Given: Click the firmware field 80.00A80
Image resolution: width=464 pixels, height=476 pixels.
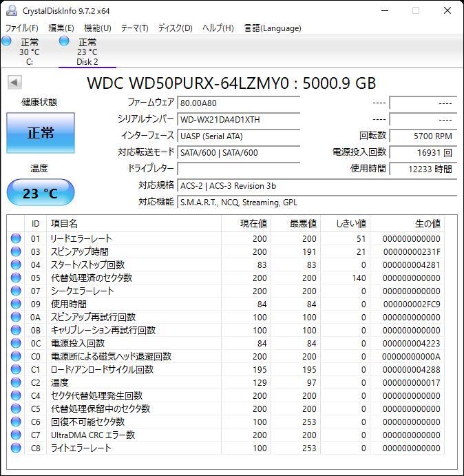Looking at the screenshot, I should click(x=238, y=103).
